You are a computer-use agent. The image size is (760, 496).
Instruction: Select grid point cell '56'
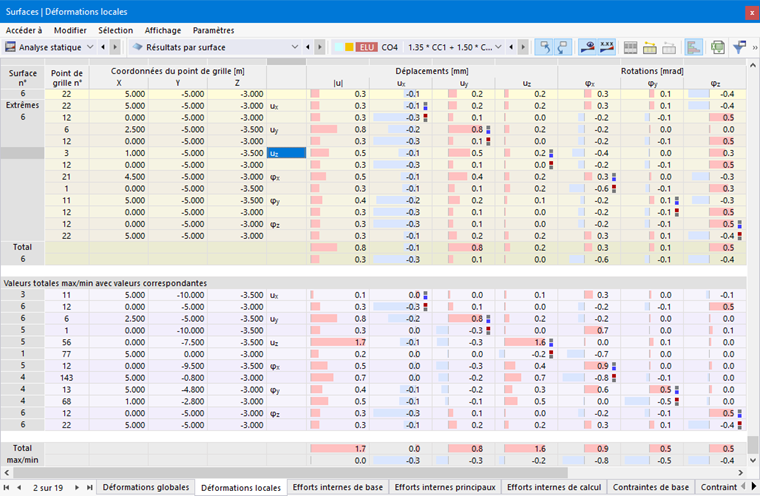coord(66,342)
